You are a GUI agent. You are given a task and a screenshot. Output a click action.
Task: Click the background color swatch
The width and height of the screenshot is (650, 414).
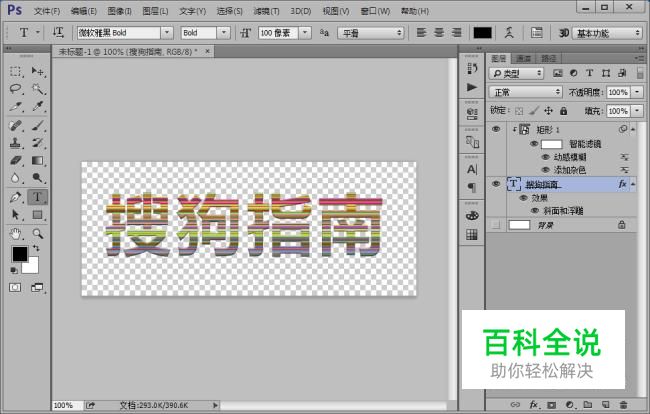(x=32, y=266)
